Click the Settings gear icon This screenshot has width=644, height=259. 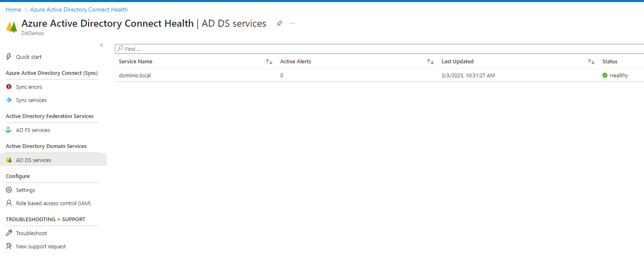tap(9, 190)
